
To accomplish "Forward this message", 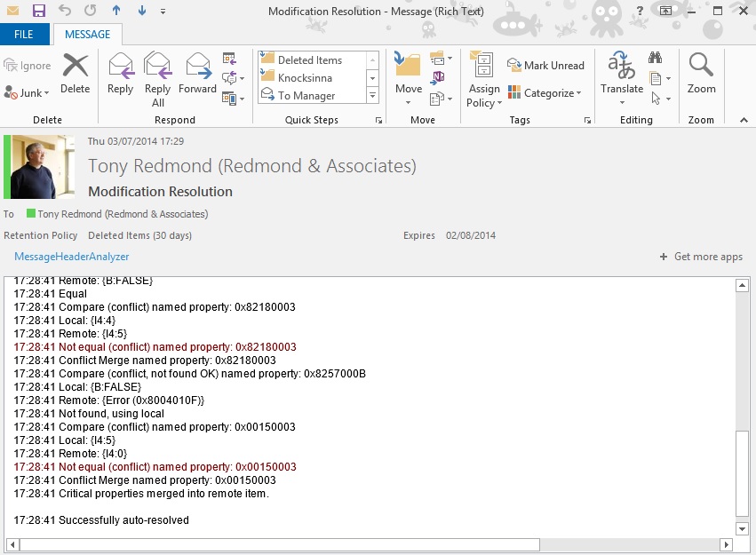I will [x=197, y=74].
